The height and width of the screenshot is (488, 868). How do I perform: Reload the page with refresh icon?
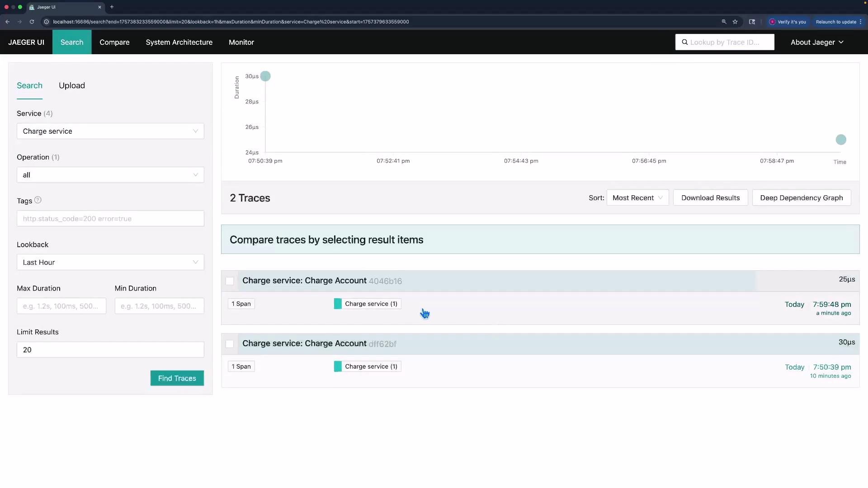(x=32, y=22)
